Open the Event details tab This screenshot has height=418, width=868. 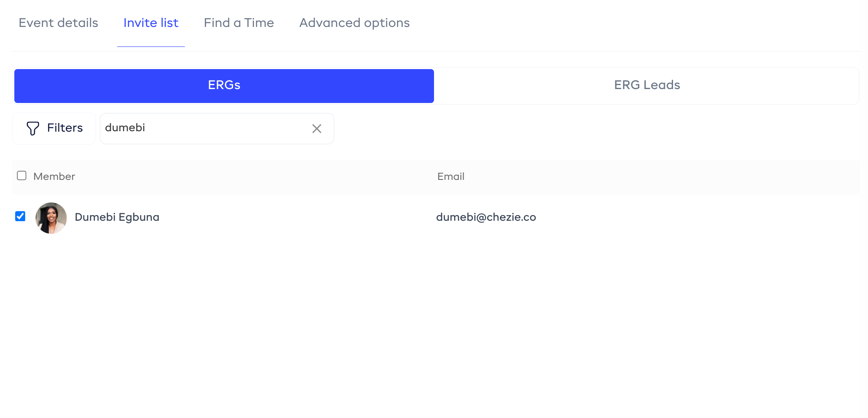point(59,23)
